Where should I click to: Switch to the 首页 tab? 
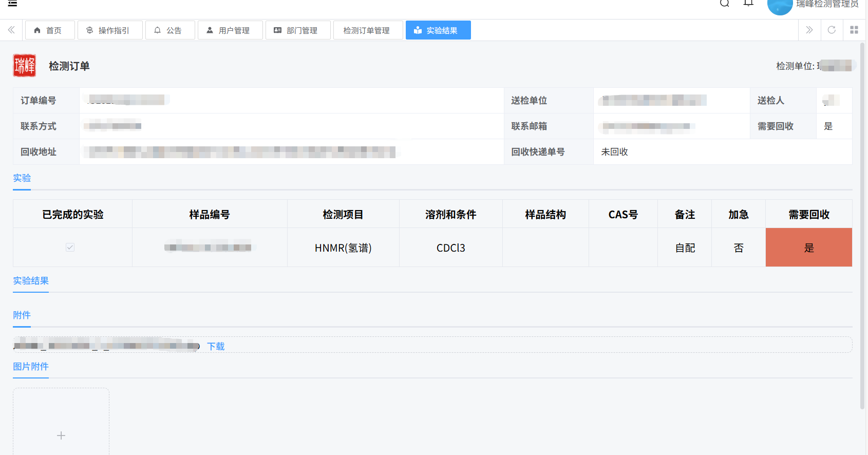(50, 30)
